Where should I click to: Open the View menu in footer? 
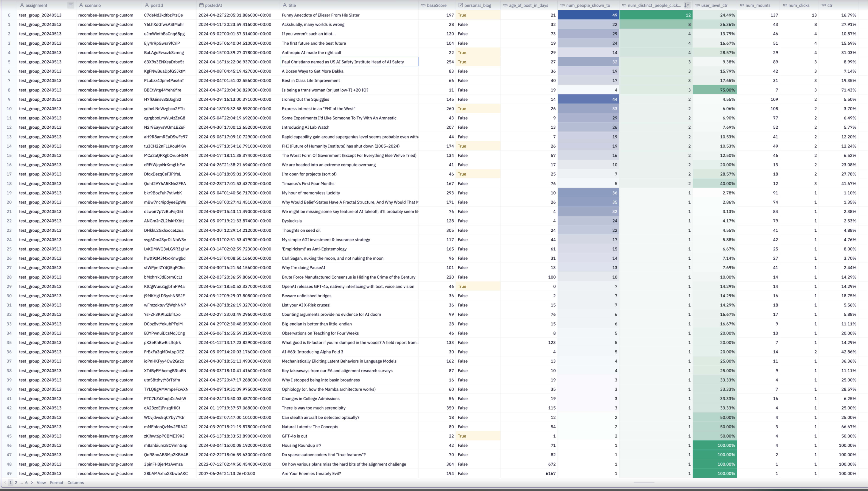click(x=41, y=483)
